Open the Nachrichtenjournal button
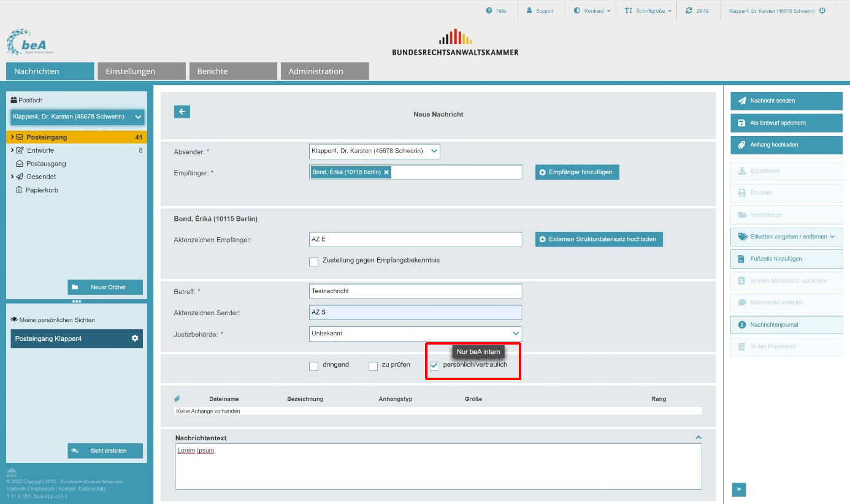The image size is (850, 504). (x=786, y=325)
